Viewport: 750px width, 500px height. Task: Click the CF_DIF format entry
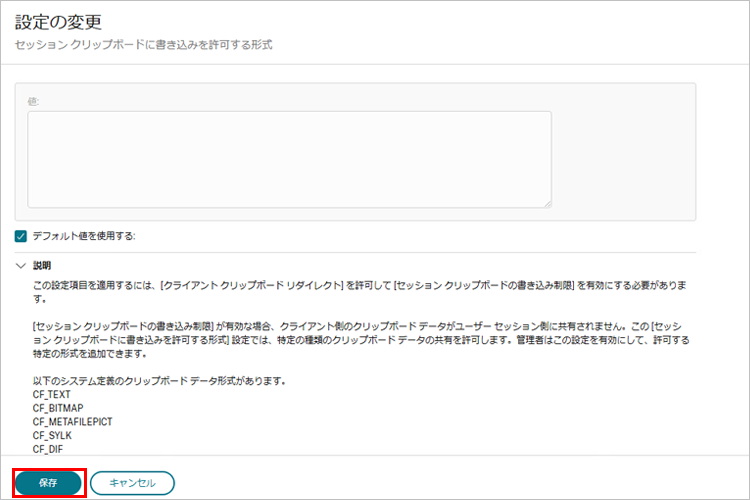[50, 450]
